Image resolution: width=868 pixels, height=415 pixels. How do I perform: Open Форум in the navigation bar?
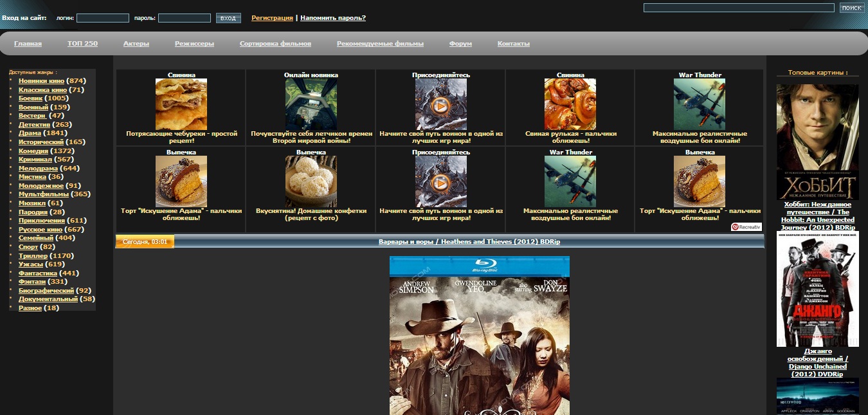point(460,44)
